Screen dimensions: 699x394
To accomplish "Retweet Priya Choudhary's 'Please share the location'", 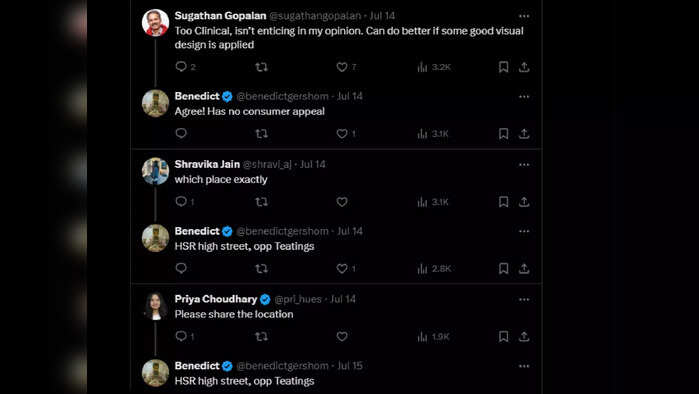I will (x=261, y=336).
